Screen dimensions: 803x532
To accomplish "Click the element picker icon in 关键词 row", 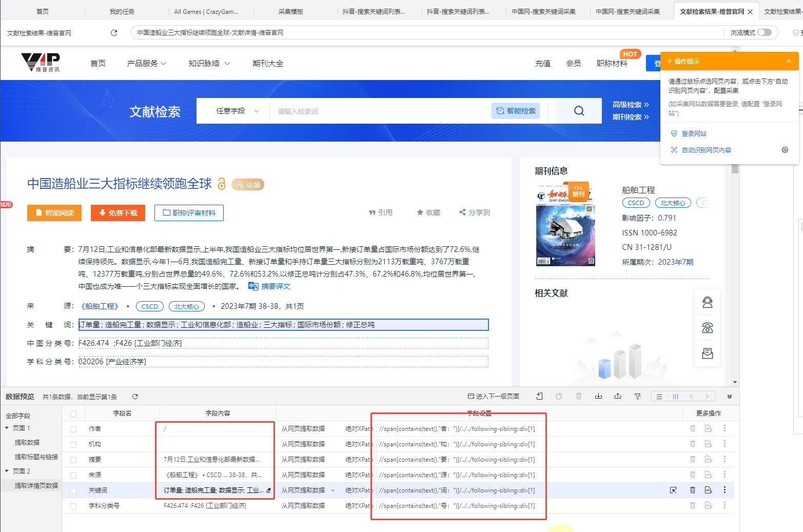I will coord(673,490).
